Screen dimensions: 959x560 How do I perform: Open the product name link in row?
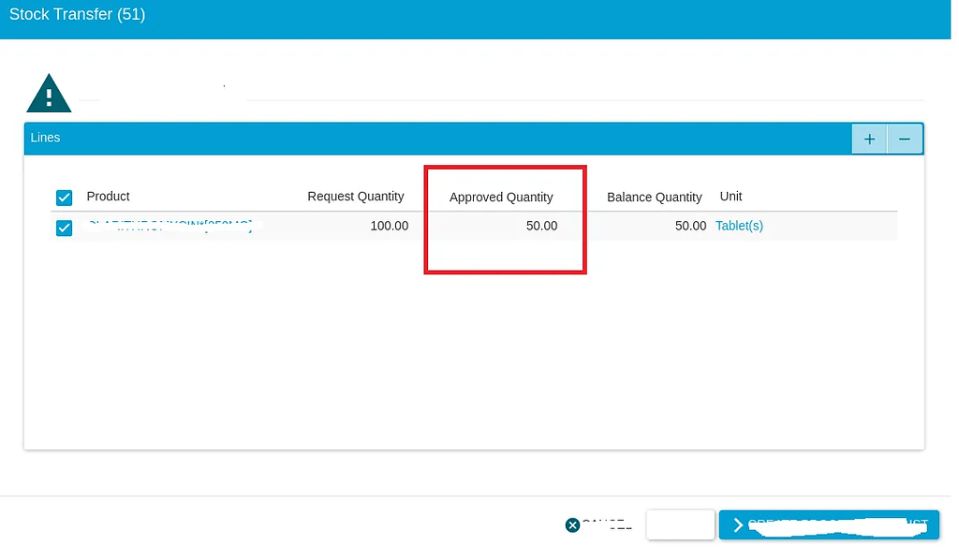[x=170, y=226]
